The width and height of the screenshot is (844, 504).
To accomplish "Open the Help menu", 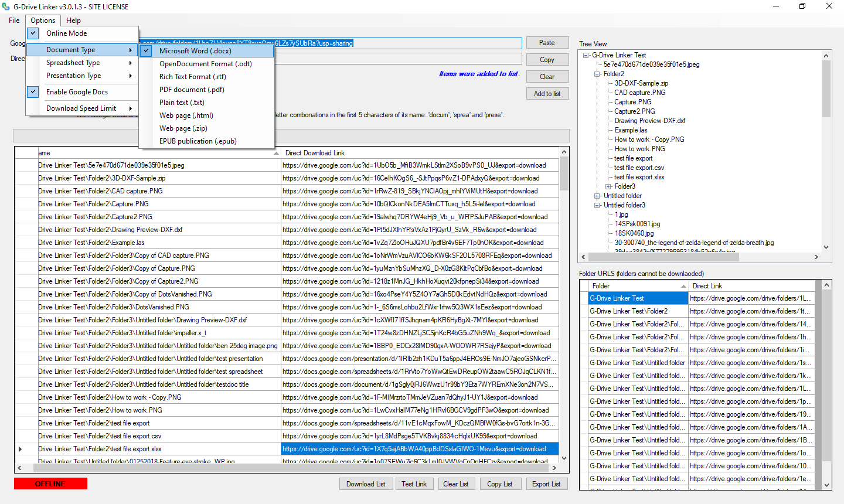I will (x=73, y=20).
